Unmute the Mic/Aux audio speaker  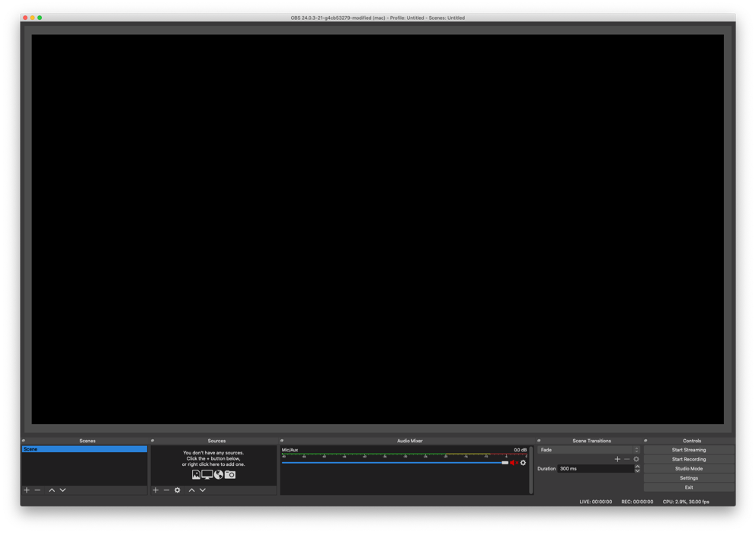(513, 463)
